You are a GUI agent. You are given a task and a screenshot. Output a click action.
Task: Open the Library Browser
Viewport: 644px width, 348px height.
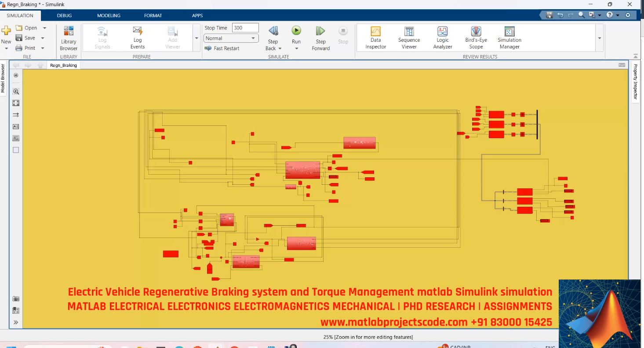(x=68, y=37)
